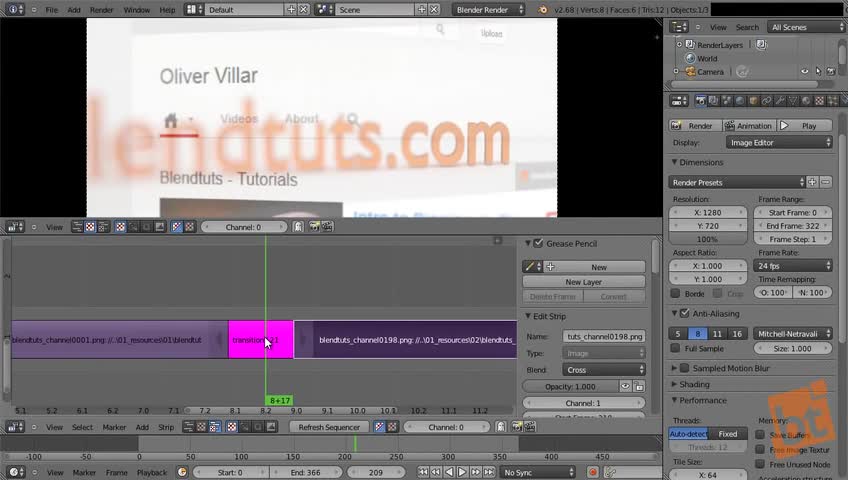Click the New grease pencil button
Viewport: 848px width, 480px height.
pos(599,267)
